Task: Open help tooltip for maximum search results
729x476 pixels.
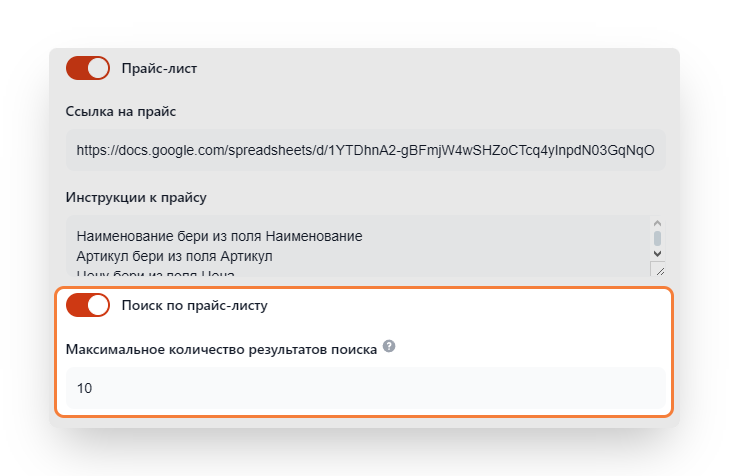Action: point(389,347)
